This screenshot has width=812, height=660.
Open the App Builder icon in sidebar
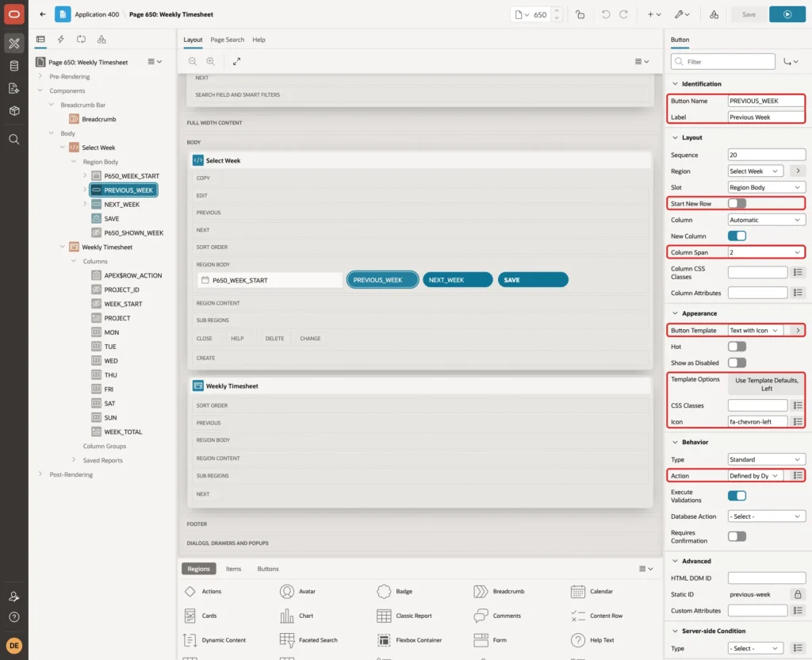pos(14,43)
